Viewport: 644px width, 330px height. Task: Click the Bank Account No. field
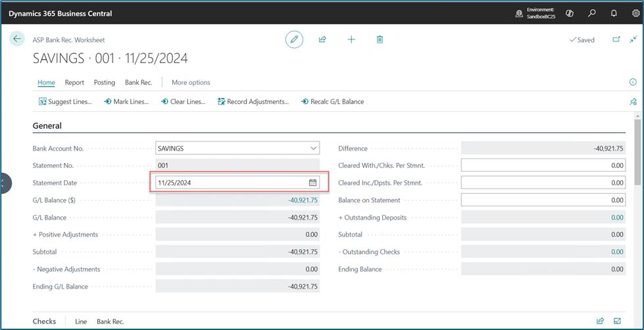click(x=237, y=148)
